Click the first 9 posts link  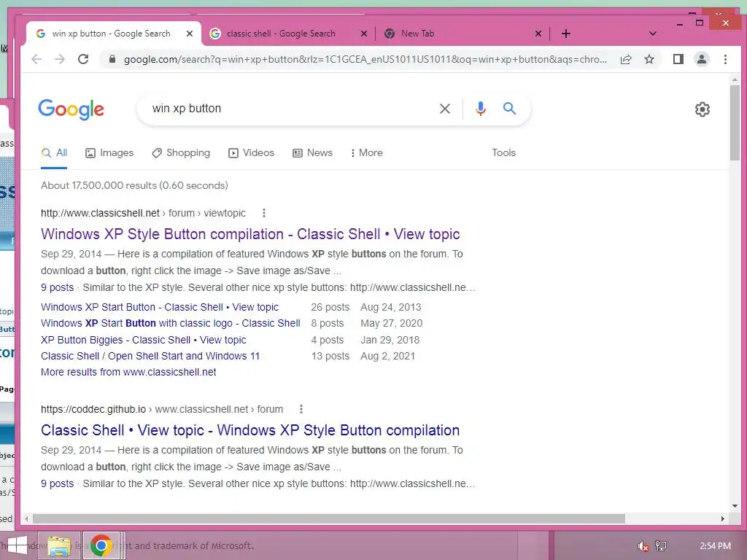click(57, 287)
